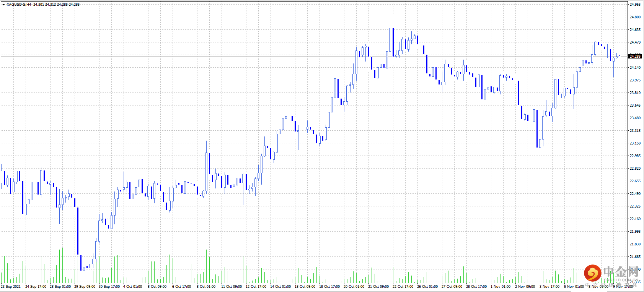This screenshot has width=644, height=292.
Task: Click the 23.315 price axis label
Action: (x=635, y=131)
